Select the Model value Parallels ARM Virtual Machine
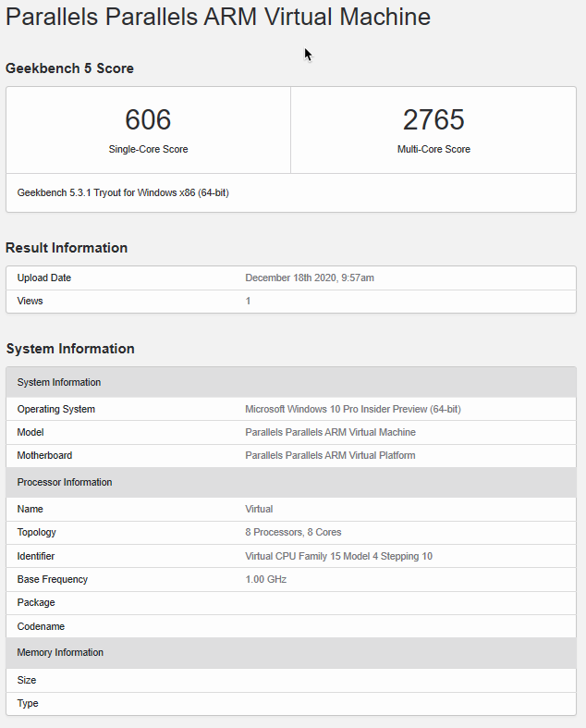The width and height of the screenshot is (586, 728). [330, 432]
